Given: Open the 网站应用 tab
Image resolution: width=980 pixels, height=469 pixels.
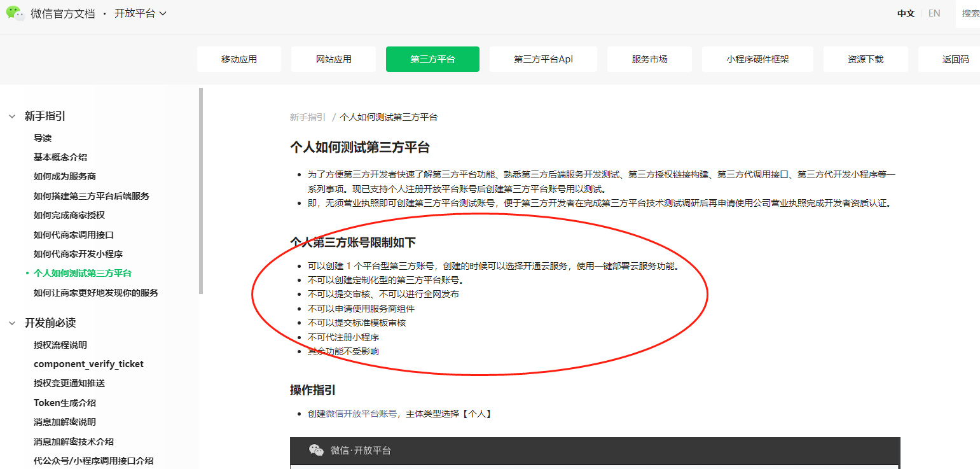Looking at the screenshot, I should pos(334,59).
